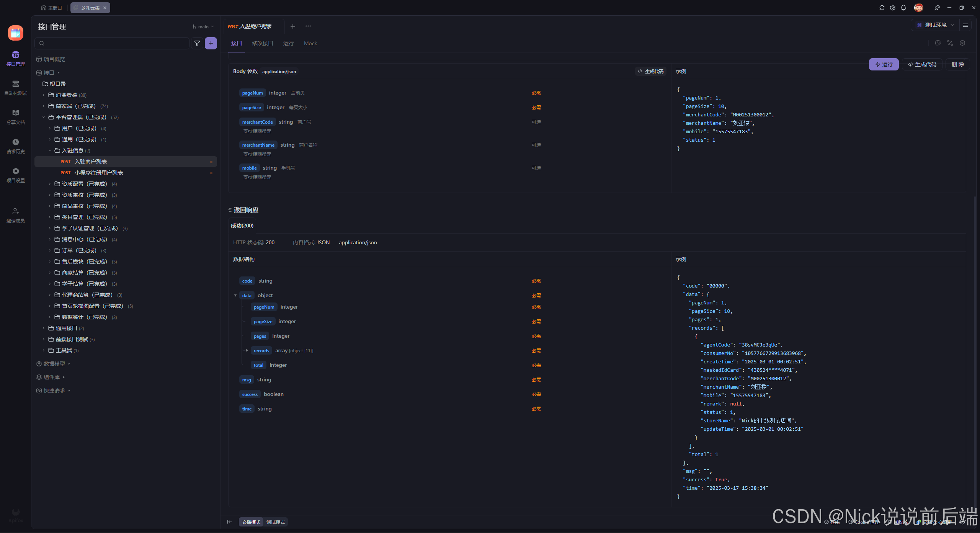Click the collapse sidebar arrow icon
Viewport: 980px width, 533px height.
[x=230, y=522]
